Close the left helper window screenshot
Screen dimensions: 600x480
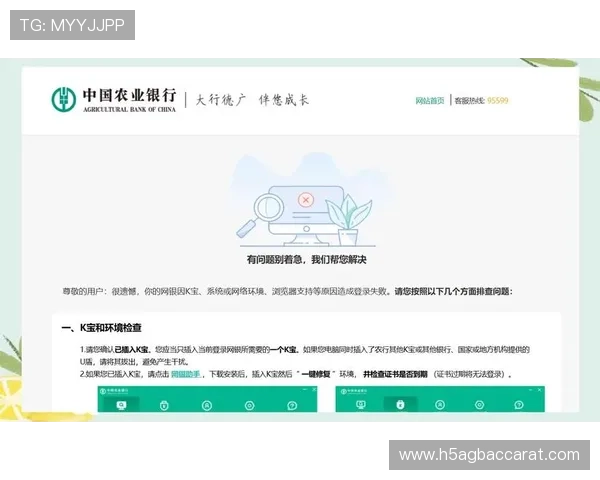click(x=314, y=389)
